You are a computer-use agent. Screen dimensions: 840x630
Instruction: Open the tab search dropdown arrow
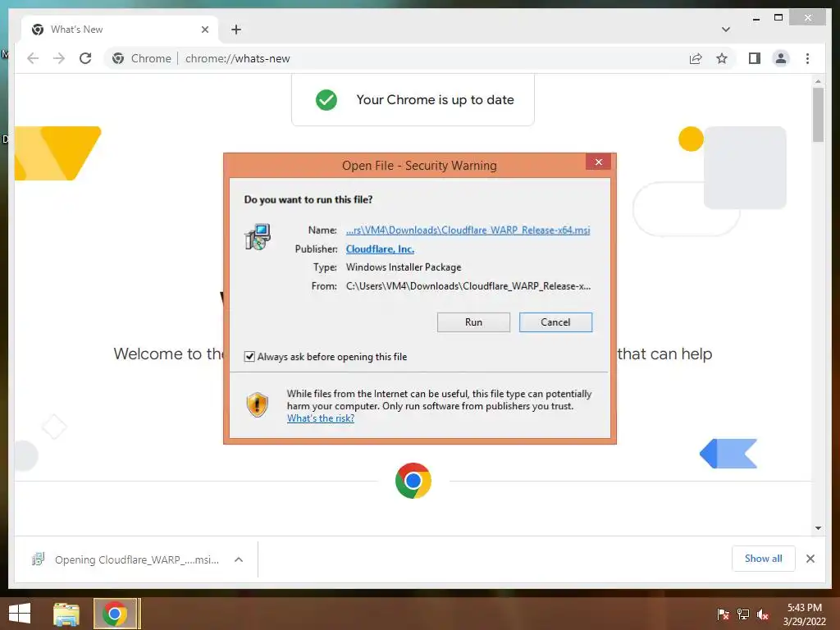726,30
